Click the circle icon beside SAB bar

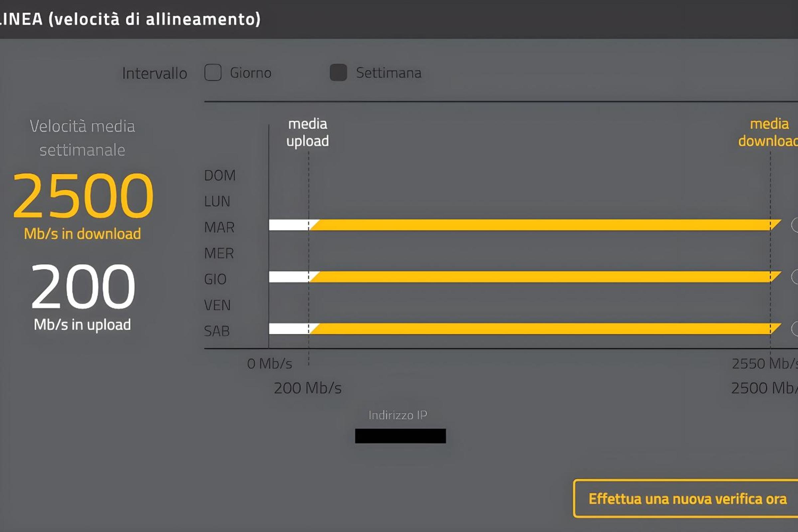click(x=795, y=329)
